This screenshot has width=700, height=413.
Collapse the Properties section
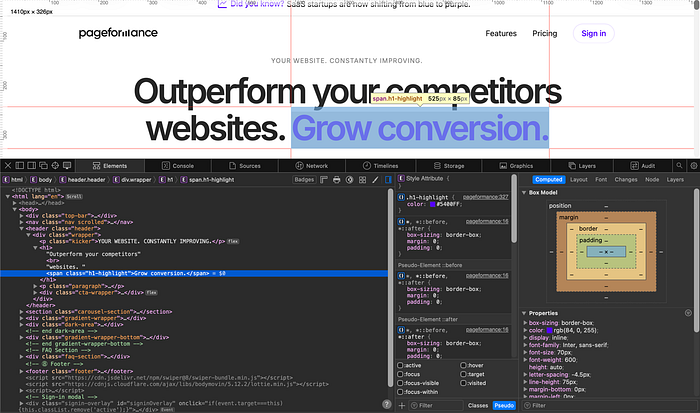524,313
